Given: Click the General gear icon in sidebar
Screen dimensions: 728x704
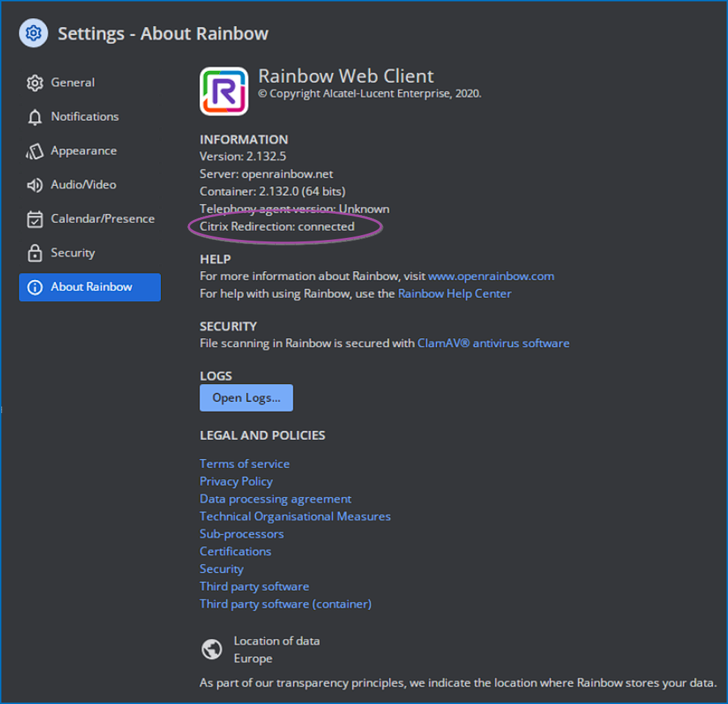Looking at the screenshot, I should tap(35, 83).
